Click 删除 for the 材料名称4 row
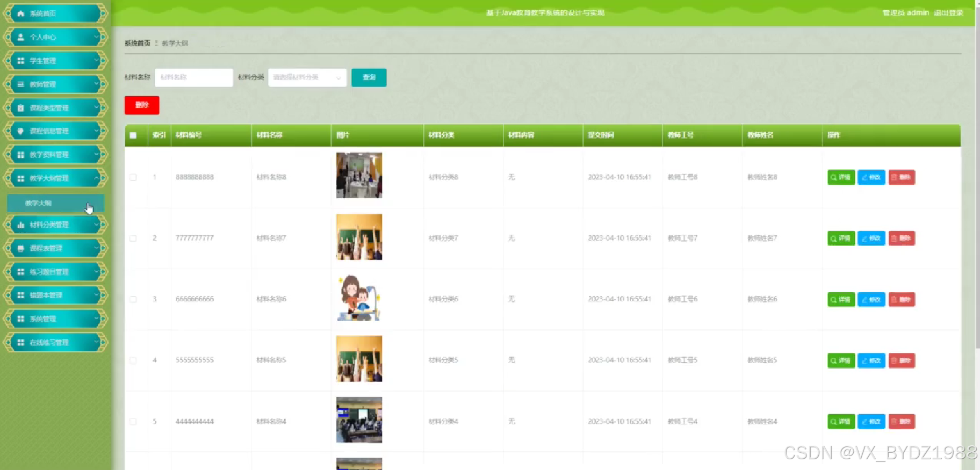Image resolution: width=980 pixels, height=470 pixels. point(902,422)
